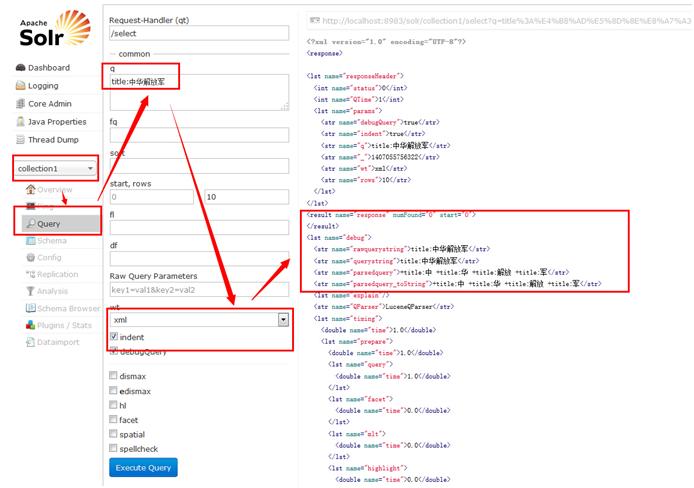The image size is (694, 488).
Task: Open Java Properties page
Action: [57, 122]
